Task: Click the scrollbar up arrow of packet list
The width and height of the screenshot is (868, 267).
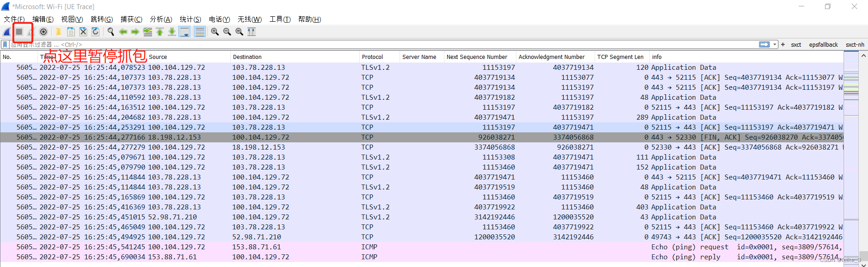Action: tap(863, 56)
